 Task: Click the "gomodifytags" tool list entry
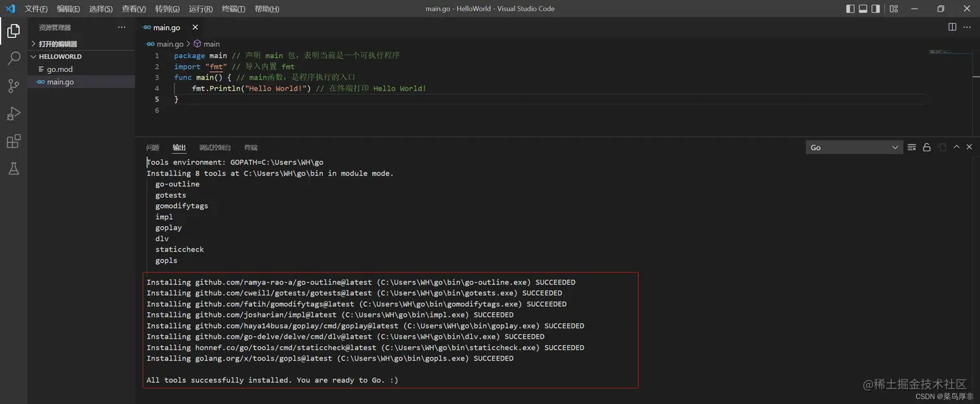[181, 206]
